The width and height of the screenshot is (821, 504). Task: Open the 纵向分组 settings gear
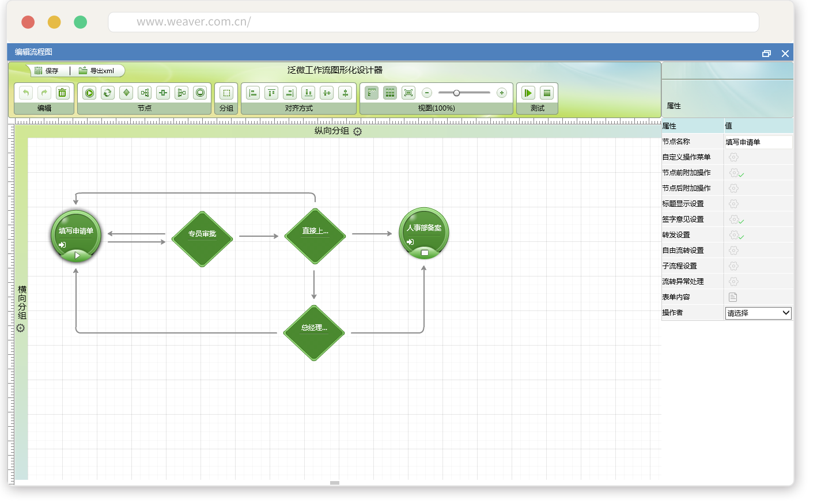click(357, 132)
